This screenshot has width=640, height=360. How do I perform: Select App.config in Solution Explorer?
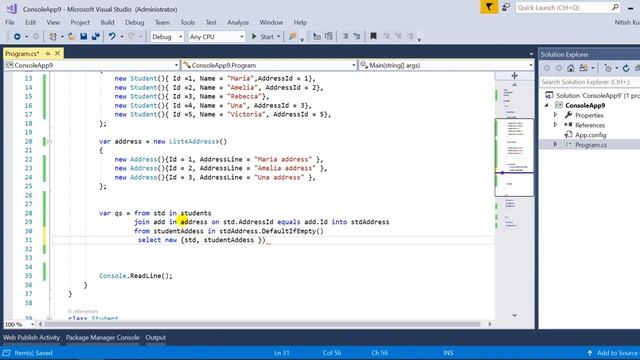(590, 135)
